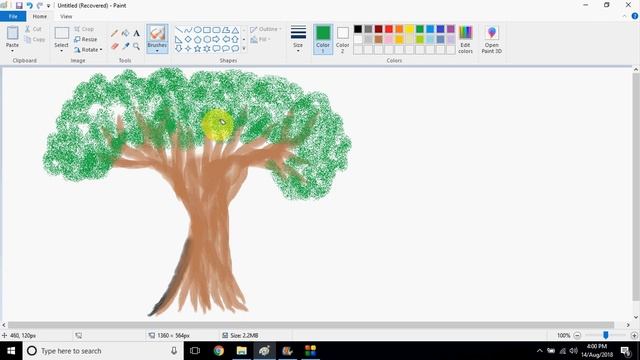640x360 pixels.
Task: Open the Rotate dropdown menu
Action: [88, 49]
